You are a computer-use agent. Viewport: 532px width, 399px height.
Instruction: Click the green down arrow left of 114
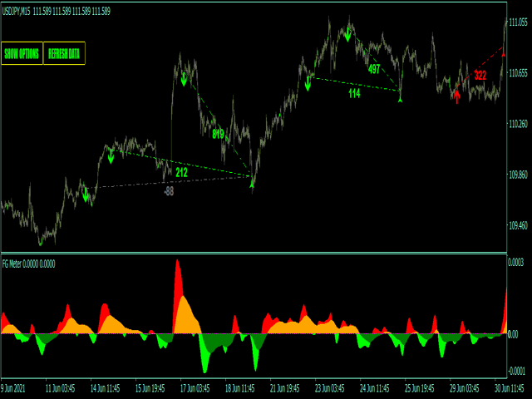point(308,82)
